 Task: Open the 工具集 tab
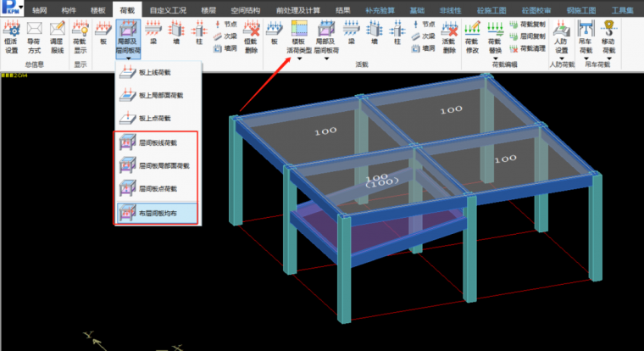tap(622, 10)
